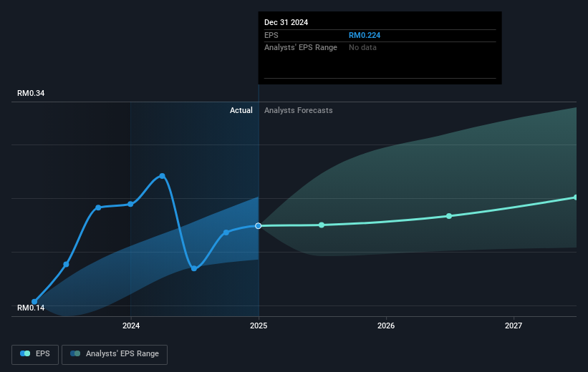Screen dimensions: 588x372
Task: Click the 2027 x-axis label
Action: tap(514, 325)
